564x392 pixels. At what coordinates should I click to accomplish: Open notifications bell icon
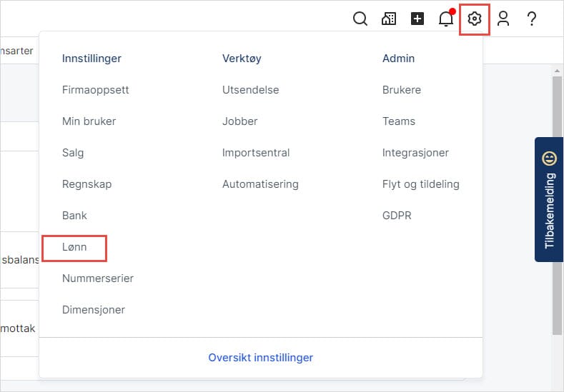pos(446,19)
